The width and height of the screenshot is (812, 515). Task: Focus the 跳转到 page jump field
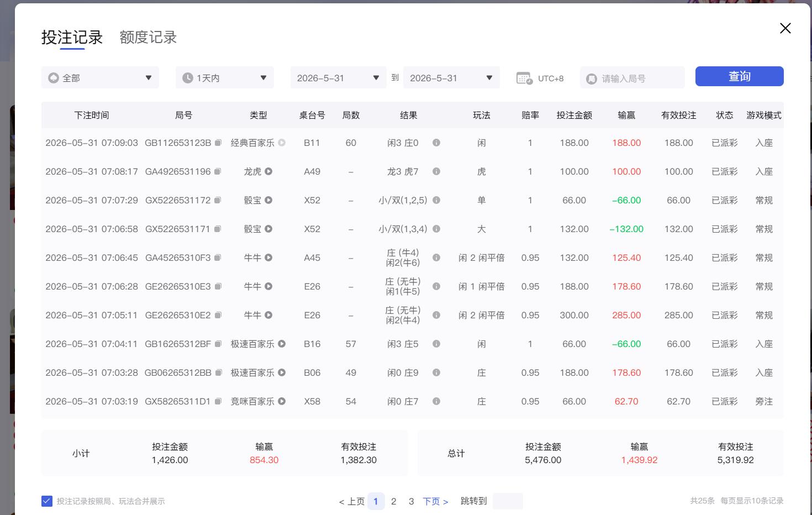tap(508, 501)
